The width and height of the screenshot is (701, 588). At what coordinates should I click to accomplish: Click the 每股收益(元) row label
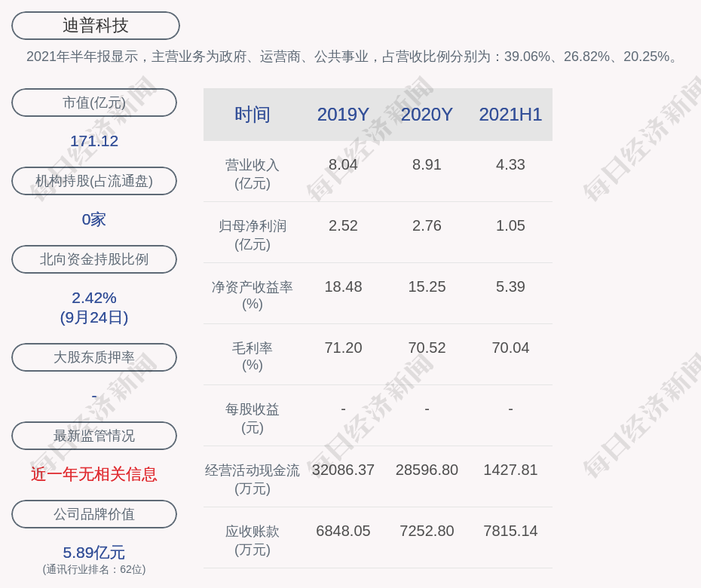pyautogui.click(x=253, y=418)
